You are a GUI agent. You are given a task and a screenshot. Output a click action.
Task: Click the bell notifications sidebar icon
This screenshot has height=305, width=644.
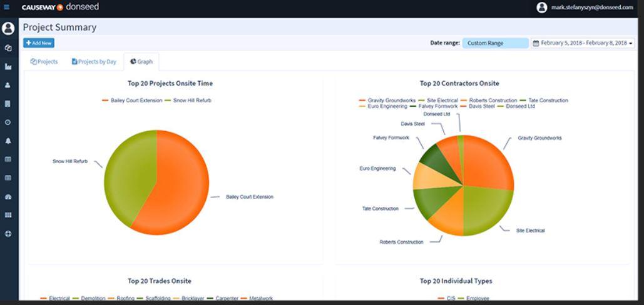(x=8, y=141)
